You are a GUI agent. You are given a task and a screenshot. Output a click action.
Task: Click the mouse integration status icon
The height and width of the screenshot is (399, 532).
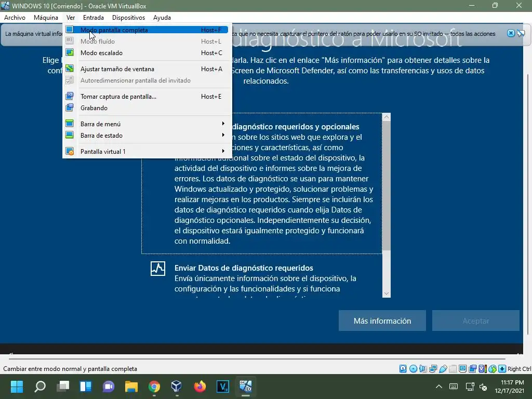493,369
